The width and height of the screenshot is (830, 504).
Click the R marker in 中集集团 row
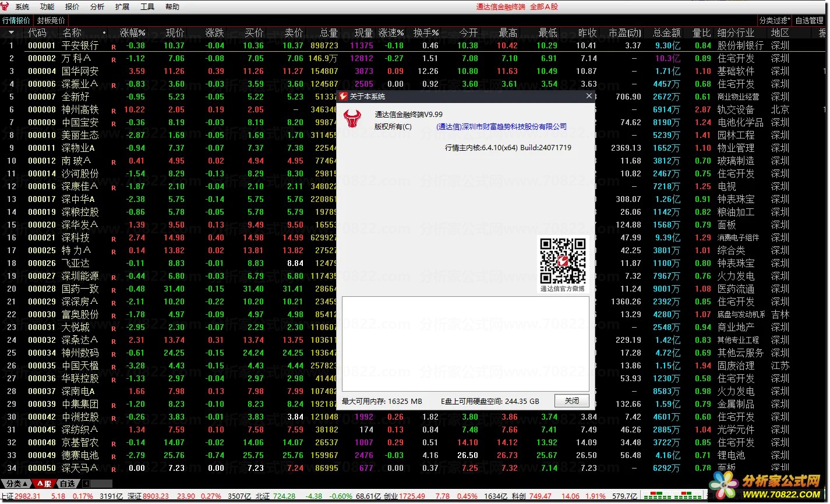114,404
